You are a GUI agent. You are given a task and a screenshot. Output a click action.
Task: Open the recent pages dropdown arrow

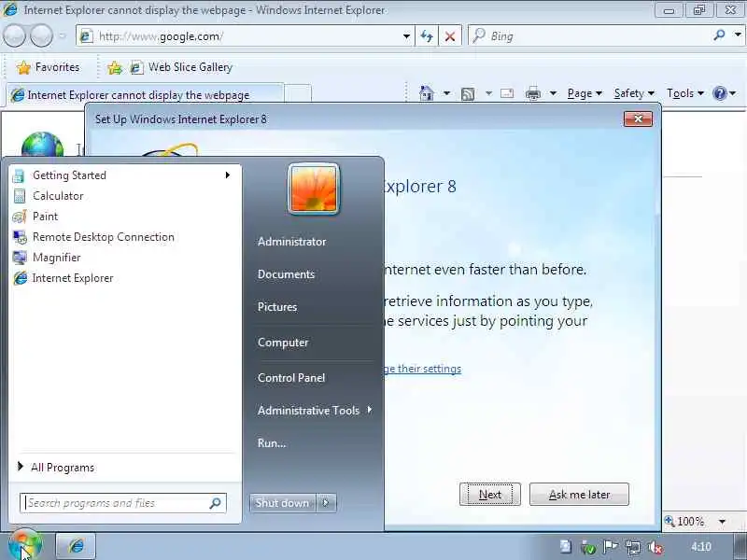pos(63,36)
